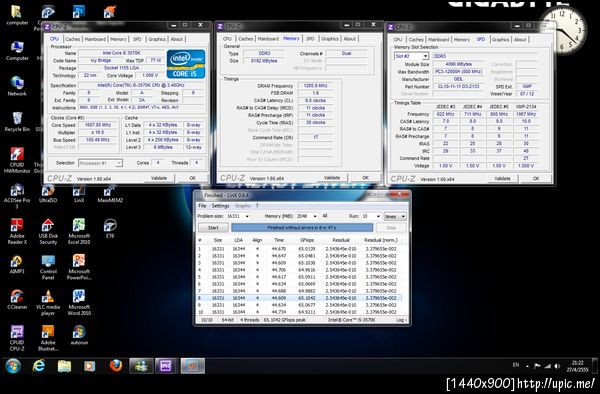The height and width of the screenshot is (394, 600).
Task: Launch the MaxxMEM2 desktop shortcut
Action: point(110,194)
